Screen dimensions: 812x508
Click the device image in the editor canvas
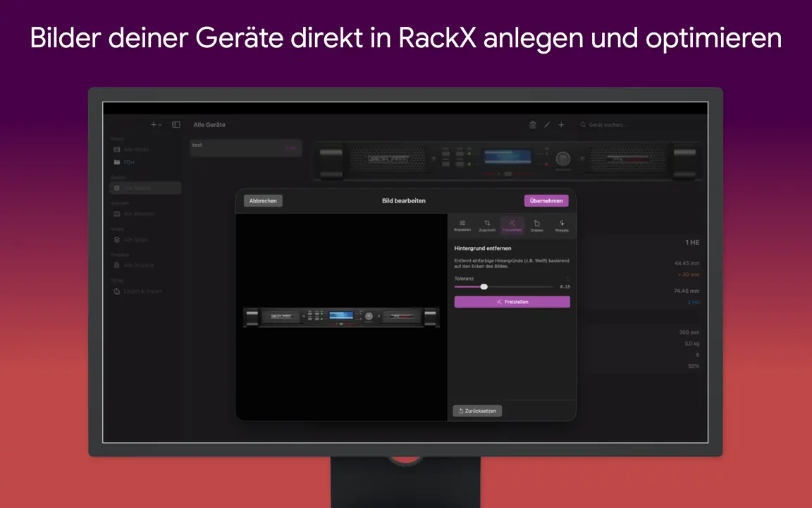pyautogui.click(x=341, y=316)
